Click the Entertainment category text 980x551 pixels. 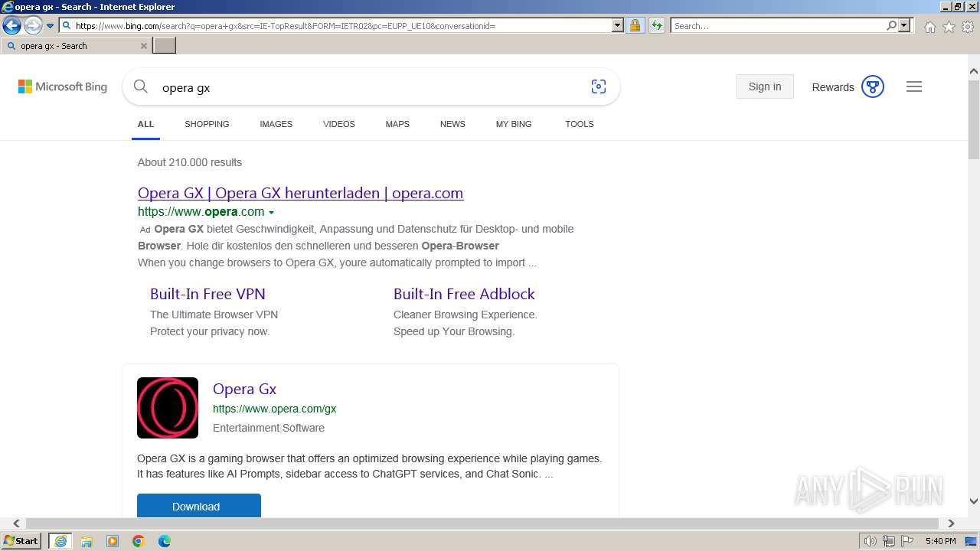point(246,428)
